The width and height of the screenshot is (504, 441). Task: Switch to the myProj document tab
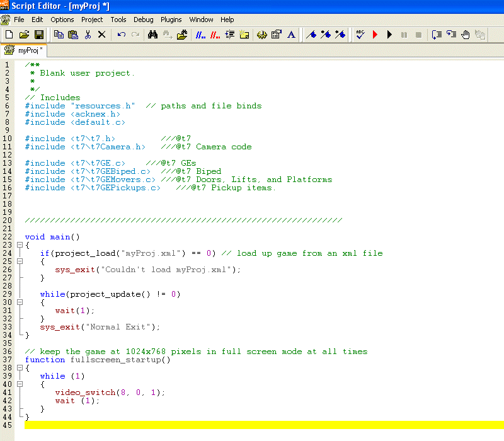25,50
